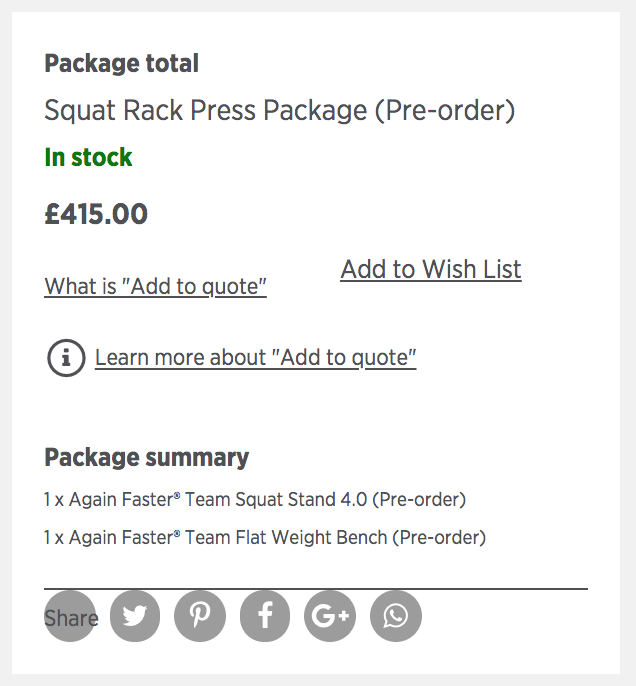Open Learn more about "Add to quote"
Image resolution: width=636 pixels, height=686 pixels.
pyautogui.click(x=255, y=358)
